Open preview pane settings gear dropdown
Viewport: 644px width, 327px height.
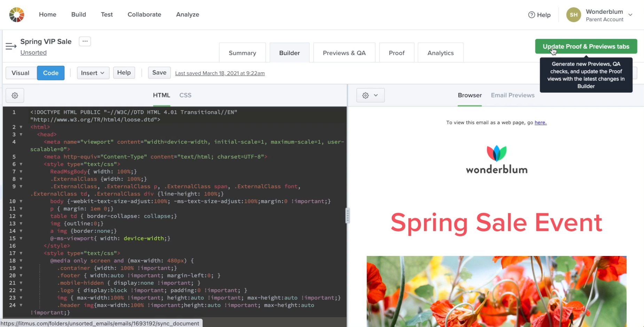coord(370,95)
